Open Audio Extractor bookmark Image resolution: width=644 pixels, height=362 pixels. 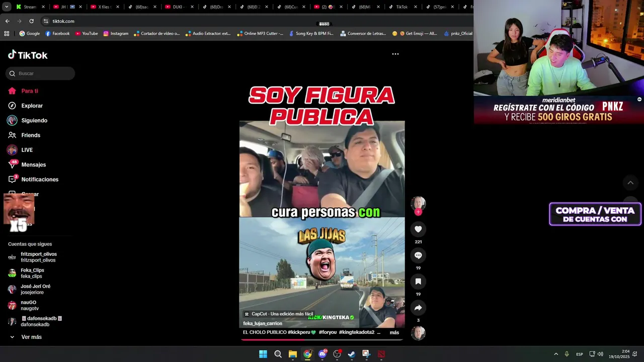(x=208, y=34)
